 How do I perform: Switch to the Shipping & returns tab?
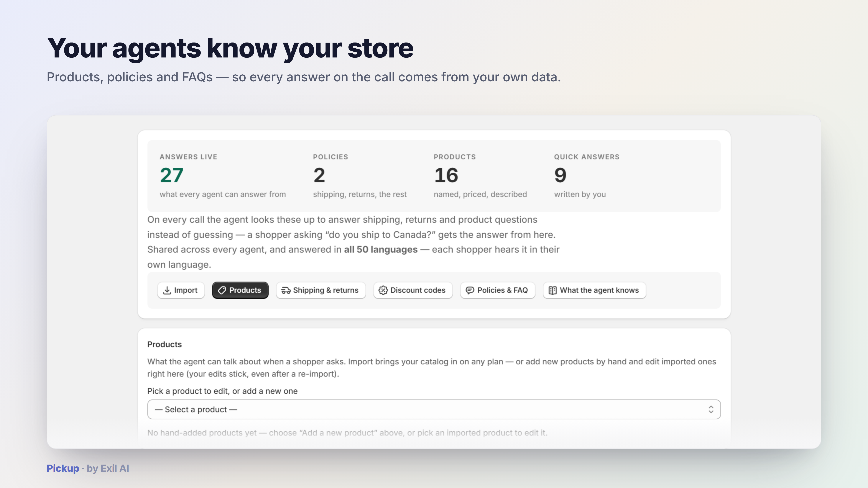[321, 290]
